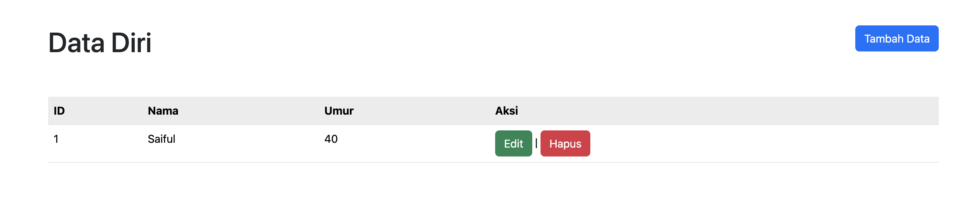980x221 pixels.
Task: Select the ID value 1 in the table
Action: (56, 139)
